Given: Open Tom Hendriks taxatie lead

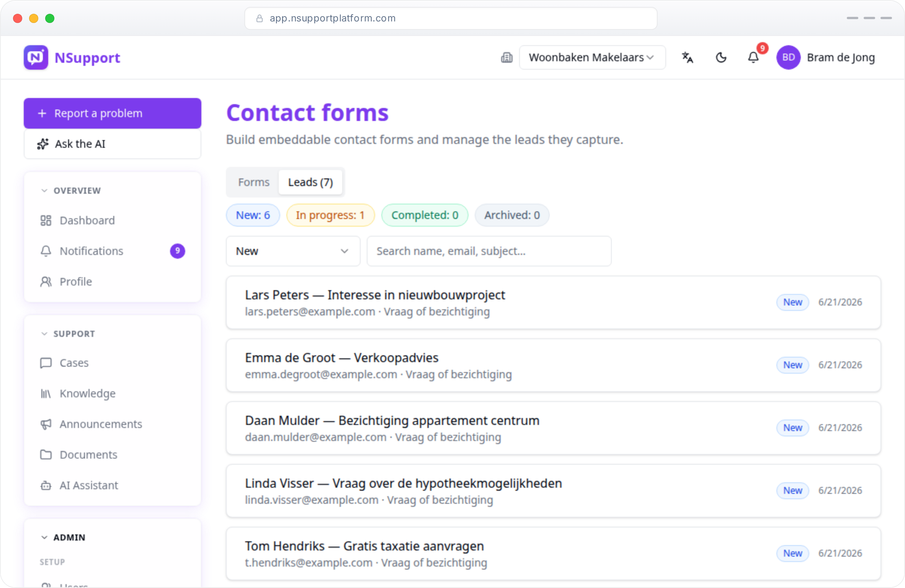Looking at the screenshot, I should pyautogui.click(x=554, y=554).
